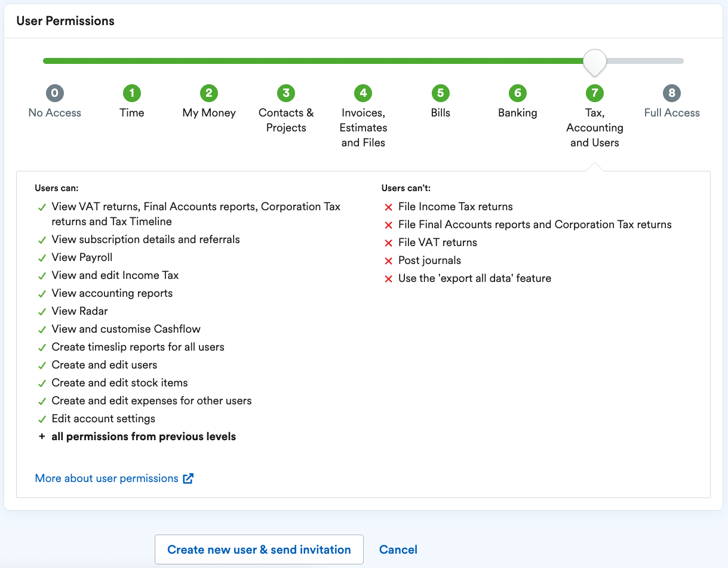The image size is (728, 568).
Task: Select level 6 Banking circle
Action: 518,93
